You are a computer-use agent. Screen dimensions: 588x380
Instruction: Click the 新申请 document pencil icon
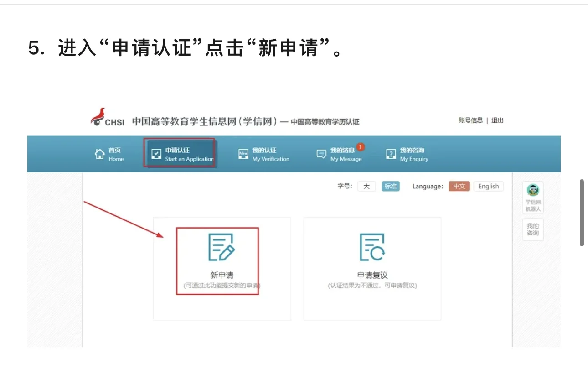[222, 247]
